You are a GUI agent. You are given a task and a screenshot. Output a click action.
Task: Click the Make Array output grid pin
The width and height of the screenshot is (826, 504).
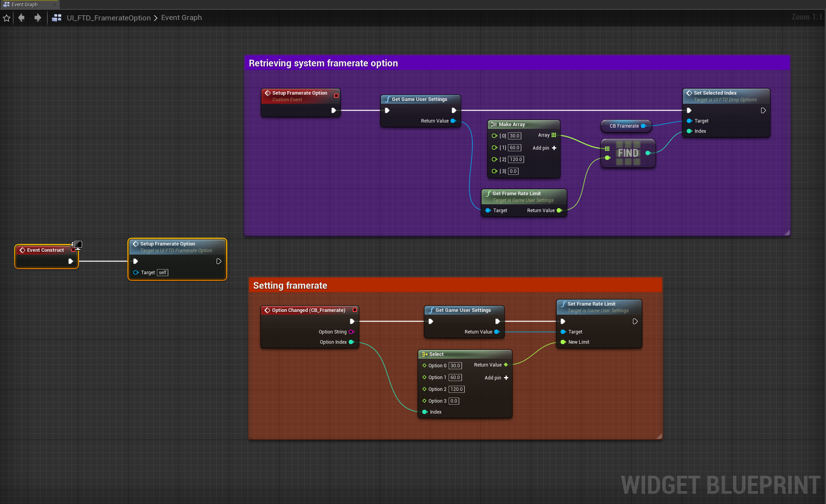pos(554,135)
